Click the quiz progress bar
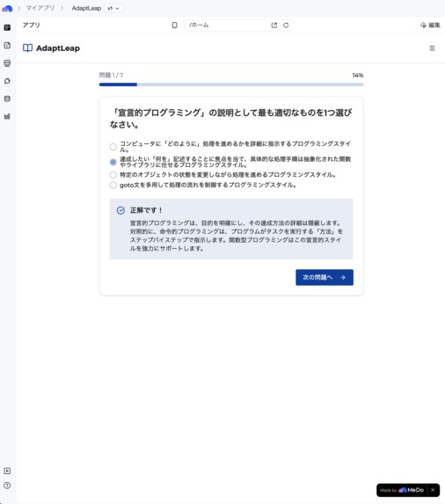The height and width of the screenshot is (504, 445). click(x=231, y=84)
